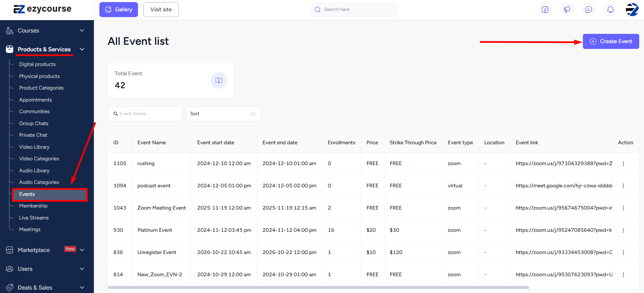The height and width of the screenshot is (293, 644).
Task: Open the profile avatar menu
Action: point(632,10)
